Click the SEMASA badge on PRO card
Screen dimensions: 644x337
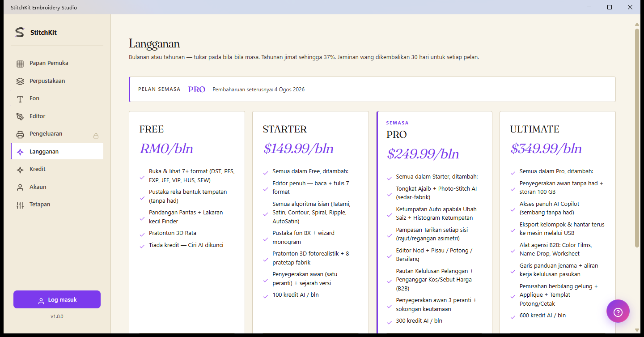point(398,123)
